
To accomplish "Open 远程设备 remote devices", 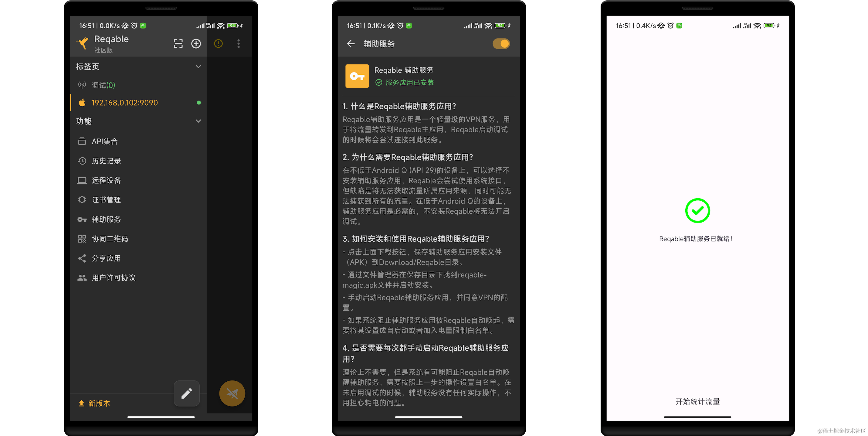I will click(107, 180).
